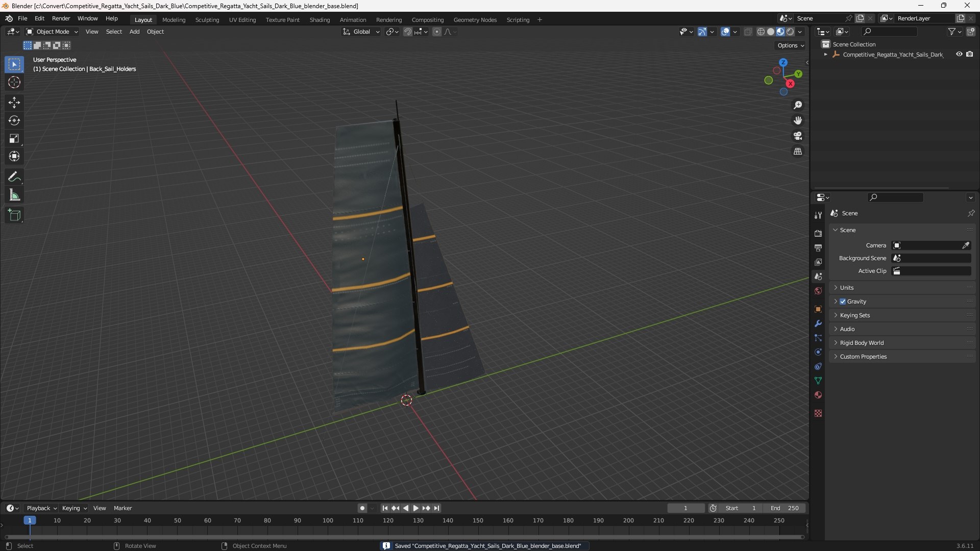Select the Scale tool
Image resolution: width=980 pixels, height=551 pixels.
click(14, 138)
